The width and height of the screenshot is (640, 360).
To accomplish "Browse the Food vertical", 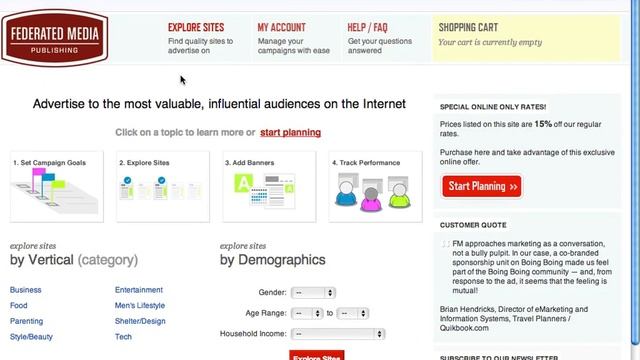I will pos(19,305).
